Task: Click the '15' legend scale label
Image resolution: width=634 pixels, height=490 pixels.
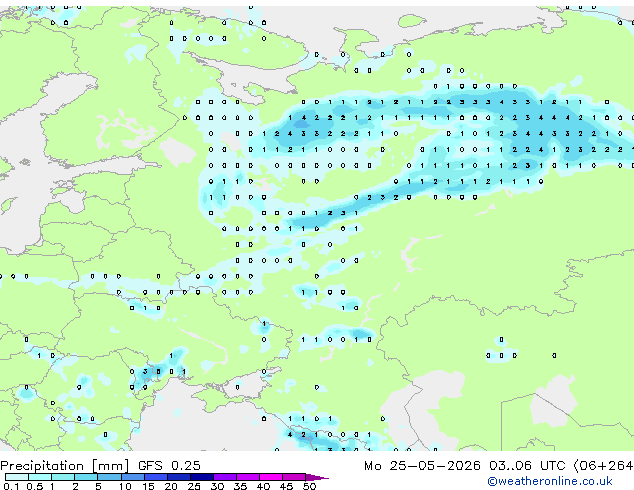Action: (x=148, y=486)
